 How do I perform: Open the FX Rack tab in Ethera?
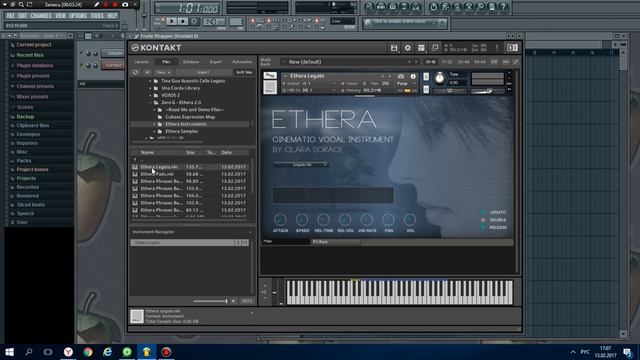[335, 242]
